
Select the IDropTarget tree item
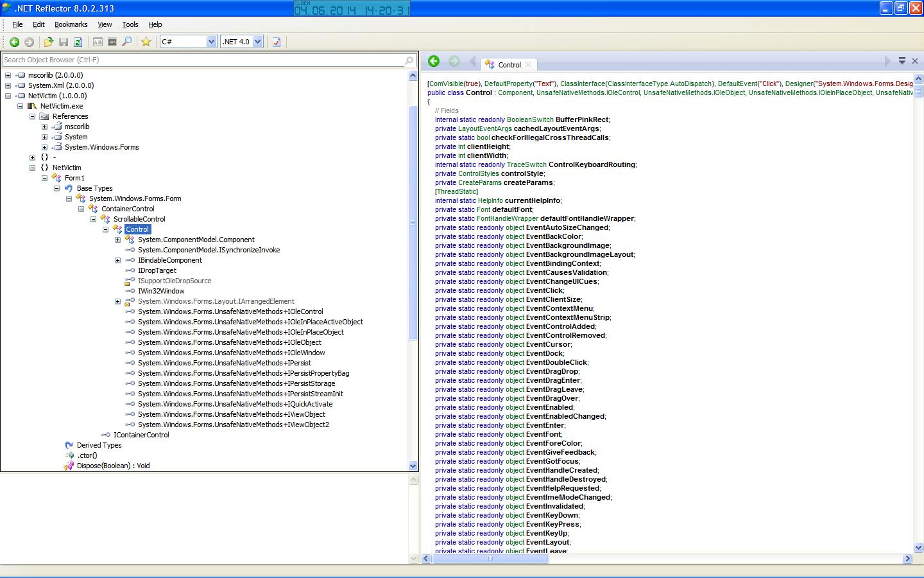click(157, 270)
